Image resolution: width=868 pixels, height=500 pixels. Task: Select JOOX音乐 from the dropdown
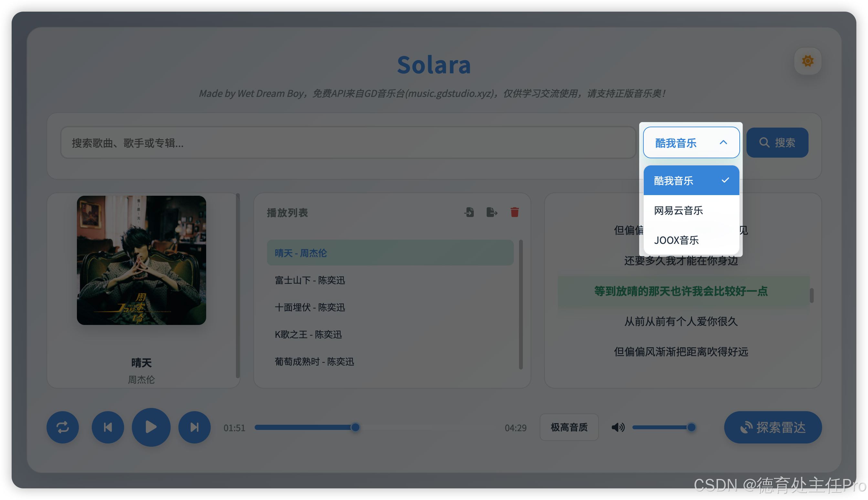point(676,240)
